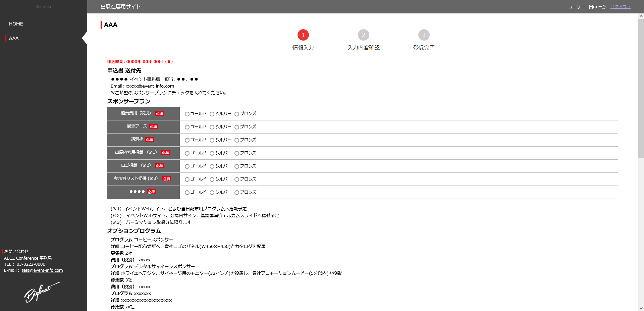644x311 pixels.
Task: Click the step 3 登録完了 circle
Action: click(424, 35)
